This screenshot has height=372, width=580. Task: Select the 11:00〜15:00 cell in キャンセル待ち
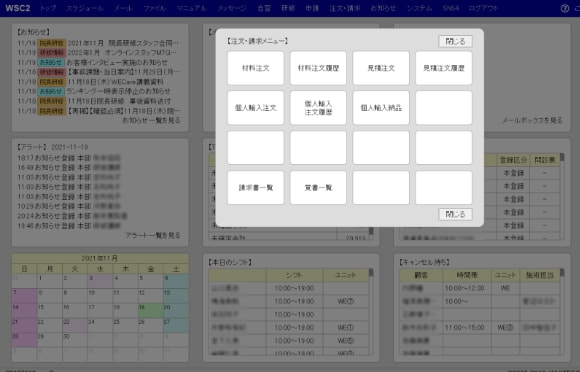467,328
